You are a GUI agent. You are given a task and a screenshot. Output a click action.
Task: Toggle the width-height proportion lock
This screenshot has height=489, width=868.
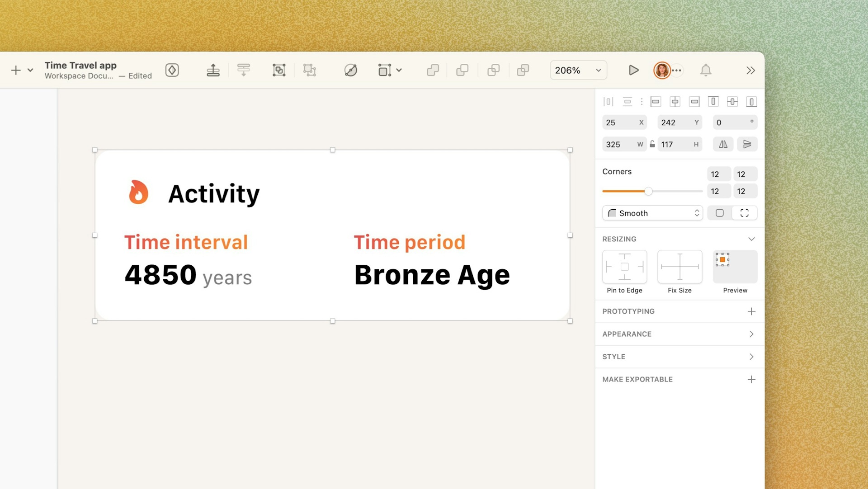[x=652, y=144]
